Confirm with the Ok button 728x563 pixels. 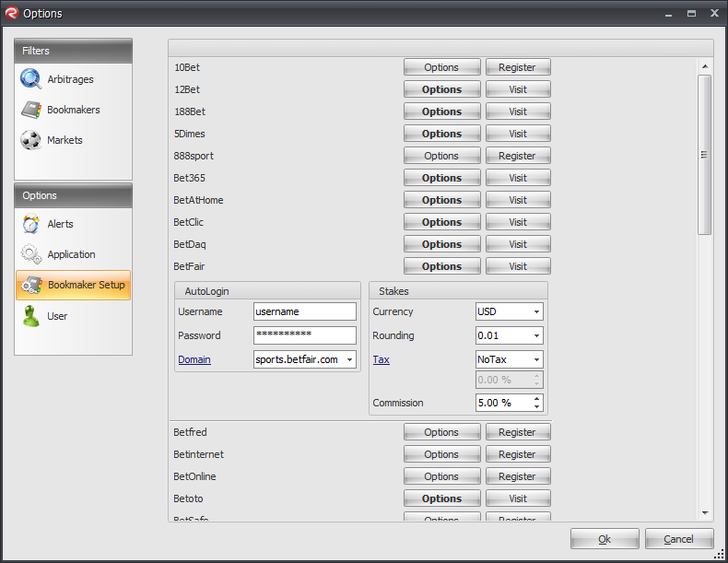click(605, 539)
